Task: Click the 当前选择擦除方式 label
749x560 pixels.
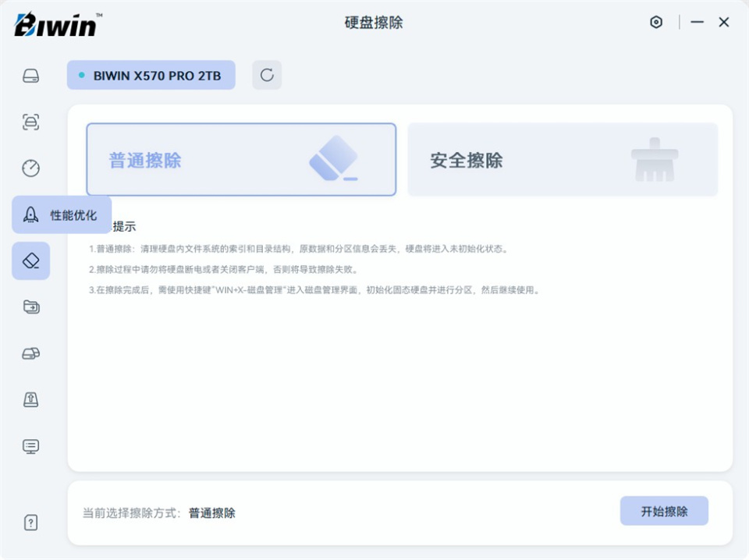Action: [132, 513]
